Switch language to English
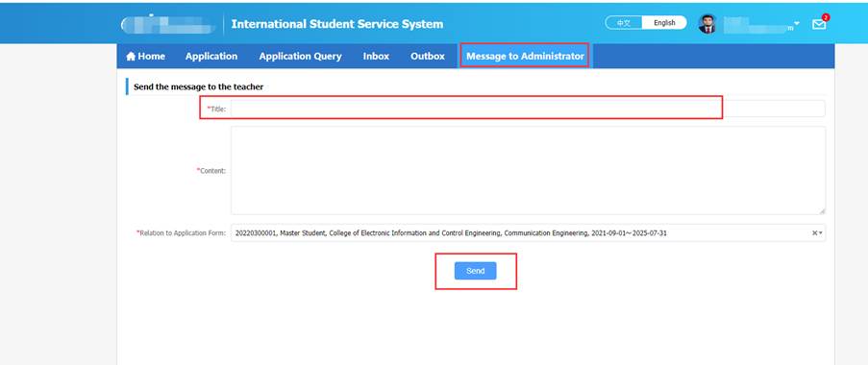868x365 pixels. [x=664, y=23]
